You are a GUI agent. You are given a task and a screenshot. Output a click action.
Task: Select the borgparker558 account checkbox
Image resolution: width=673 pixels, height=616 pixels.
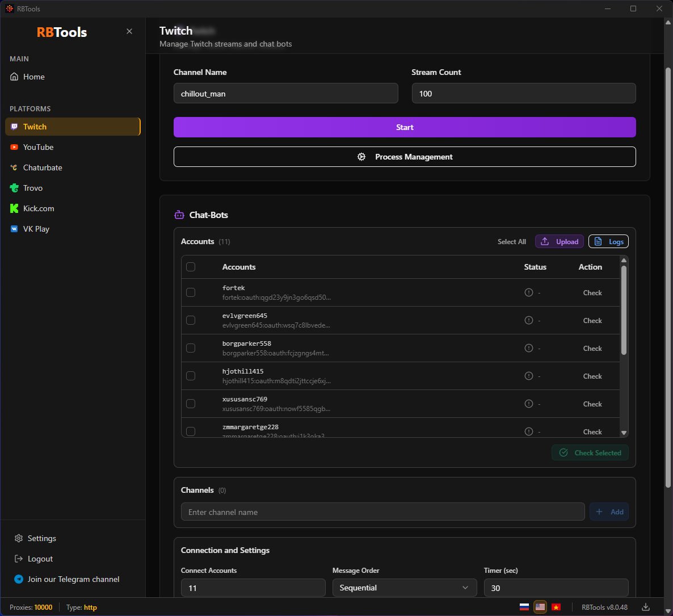[x=191, y=348]
